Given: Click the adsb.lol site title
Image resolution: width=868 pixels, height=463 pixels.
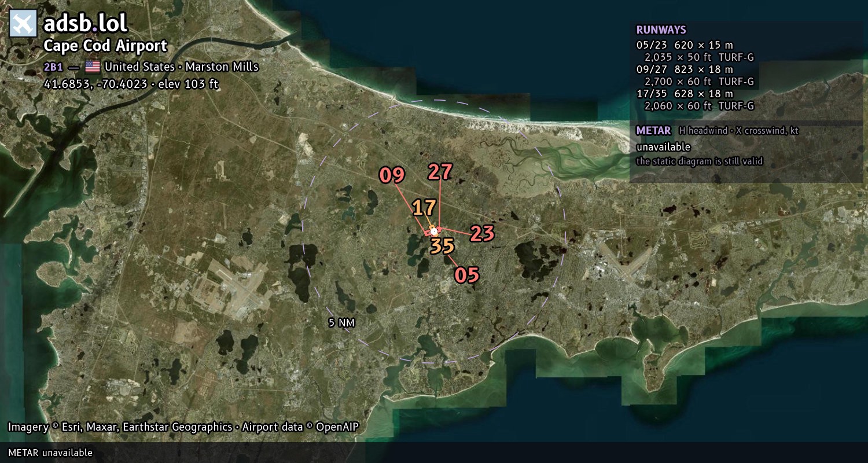Looking at the screenshot, I should tap(85, 24).
